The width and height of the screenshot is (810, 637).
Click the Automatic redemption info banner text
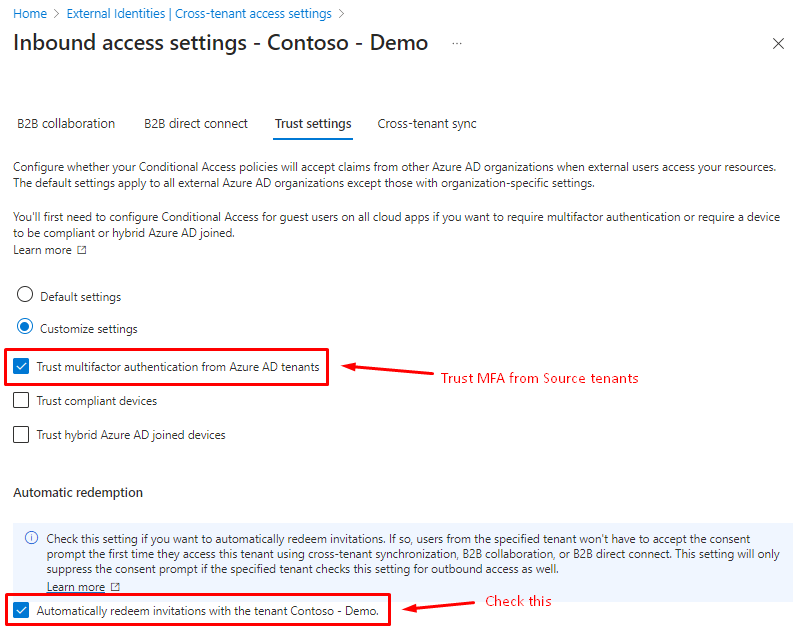pyautogui.click(x=400, y=554)
